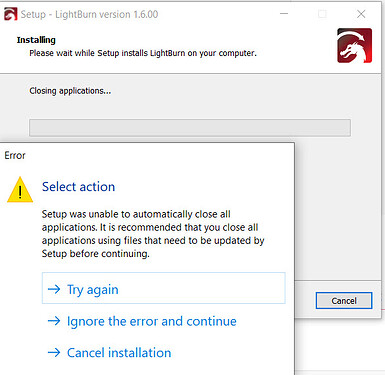Select Cancel installation in the error dialog
This screenshot has width=385, height=375.
109,353
